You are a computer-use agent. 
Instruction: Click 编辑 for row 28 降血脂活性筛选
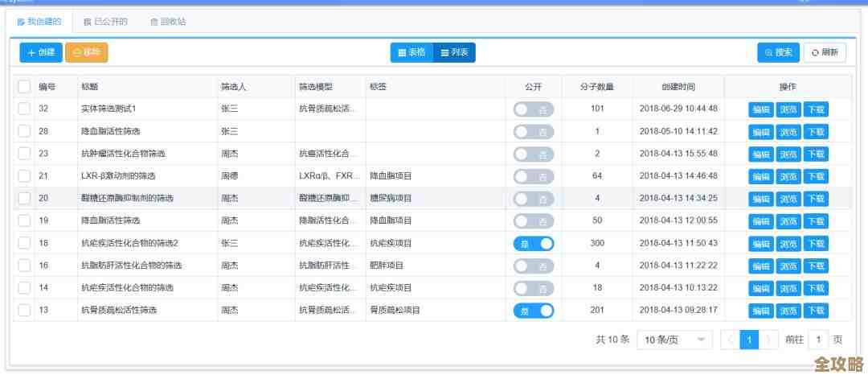tap(759, 132)
